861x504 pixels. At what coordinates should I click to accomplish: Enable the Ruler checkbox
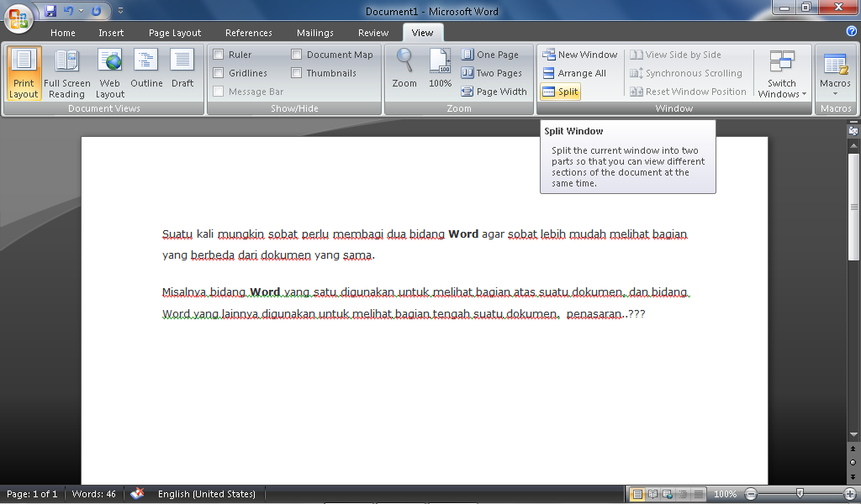coord(219,55)
